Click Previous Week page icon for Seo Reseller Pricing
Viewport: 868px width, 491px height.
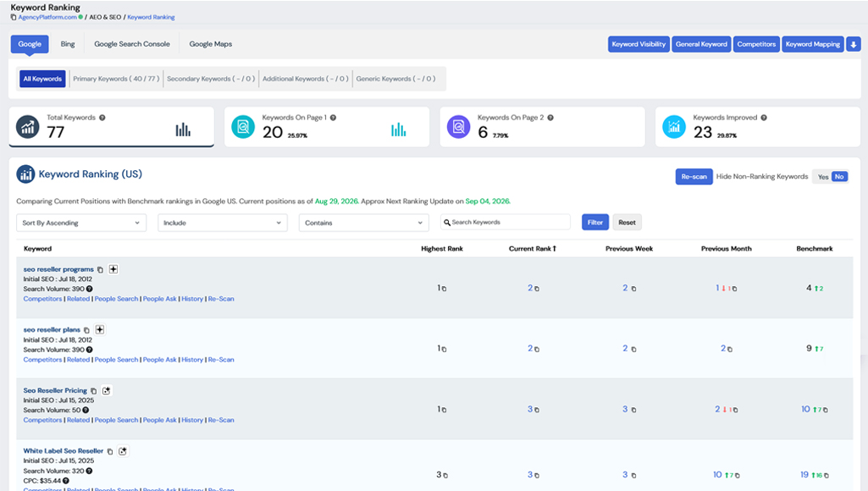tap(633, 410)
